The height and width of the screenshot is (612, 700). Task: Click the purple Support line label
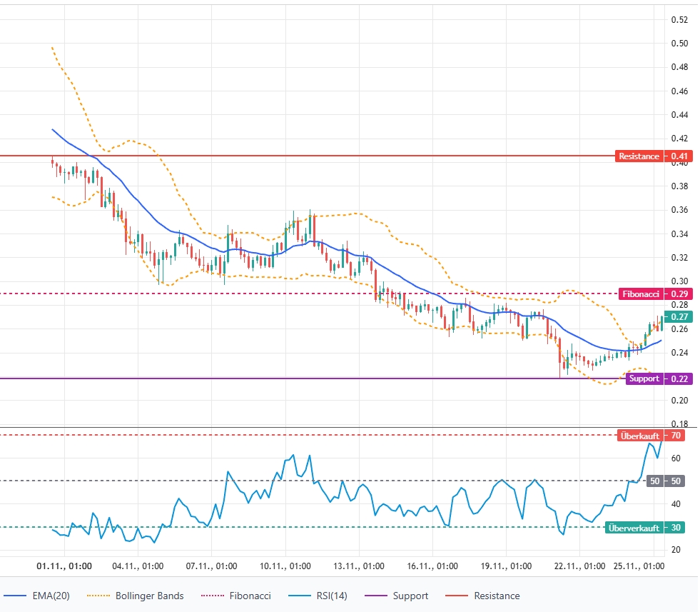point(643,378)
